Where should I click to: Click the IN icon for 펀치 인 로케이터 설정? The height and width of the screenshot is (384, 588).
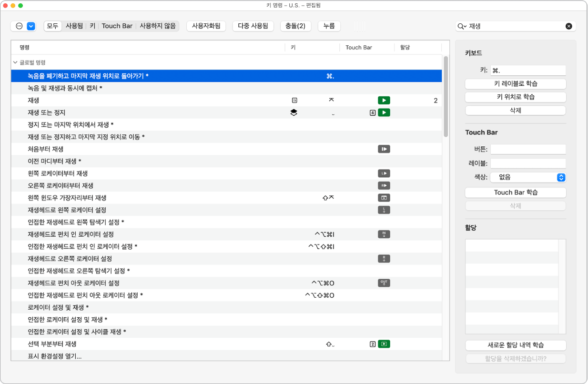(x=384, y=234)
